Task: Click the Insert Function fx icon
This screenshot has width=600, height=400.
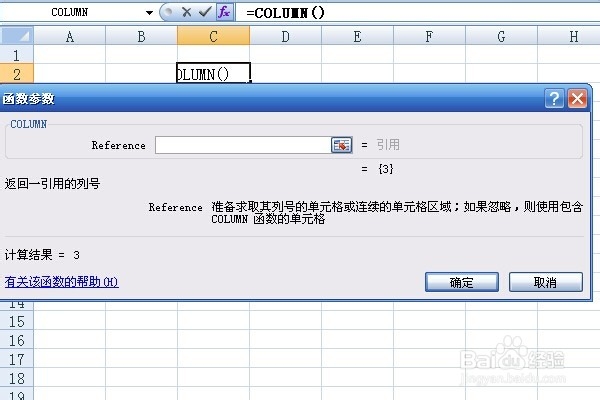Action: [x=224, y=12]
